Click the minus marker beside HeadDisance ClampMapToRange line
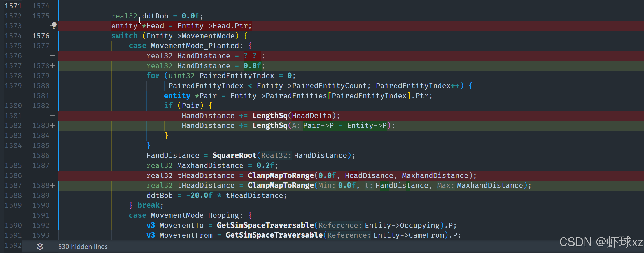Screen dimensions: 644x253 [53, 175]
